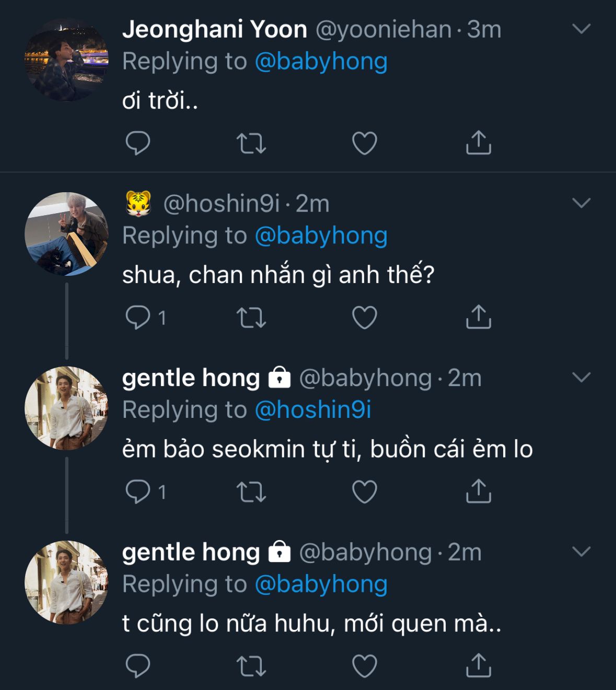Reply to hoshin9i's tweet about chan
Viewport: 616px width, 690px height.
coord(138,318)
